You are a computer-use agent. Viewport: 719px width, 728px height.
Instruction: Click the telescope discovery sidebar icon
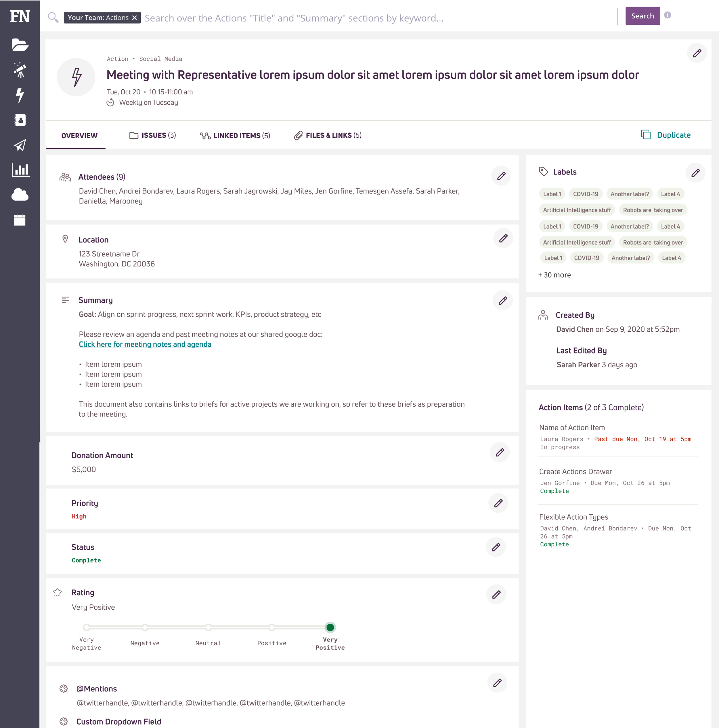[x=20, y=70]
